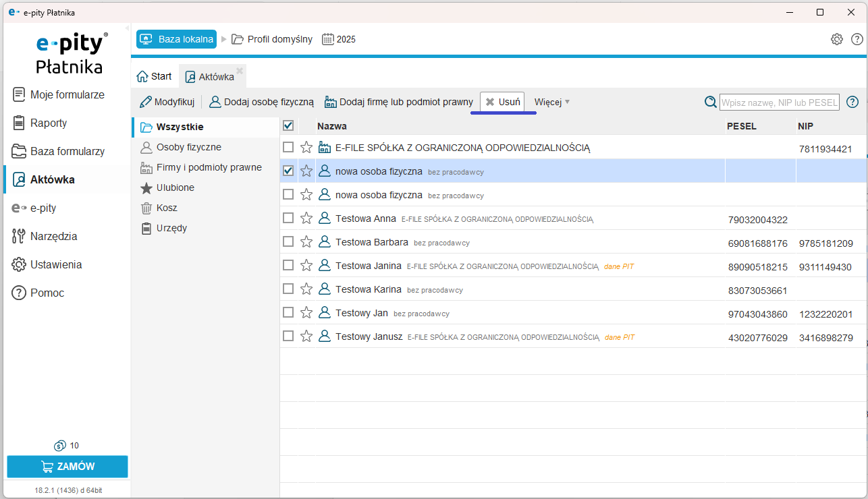Click the name, NIP or PESEL search field
The image size is (868, 499).
point(779,102)
